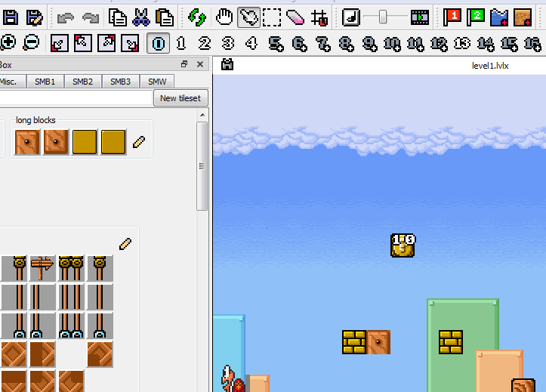Pick the wooden arrow signpost tile
The height and width of the screenshot is (392, 546).
pyautogui.click(x=42, y=268)
